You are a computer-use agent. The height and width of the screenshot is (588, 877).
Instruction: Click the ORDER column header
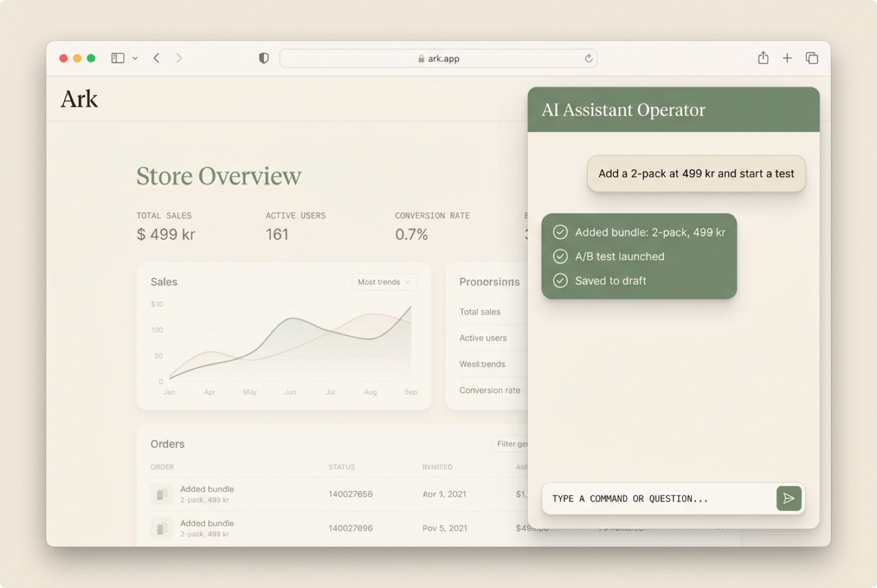pos(162,467)
